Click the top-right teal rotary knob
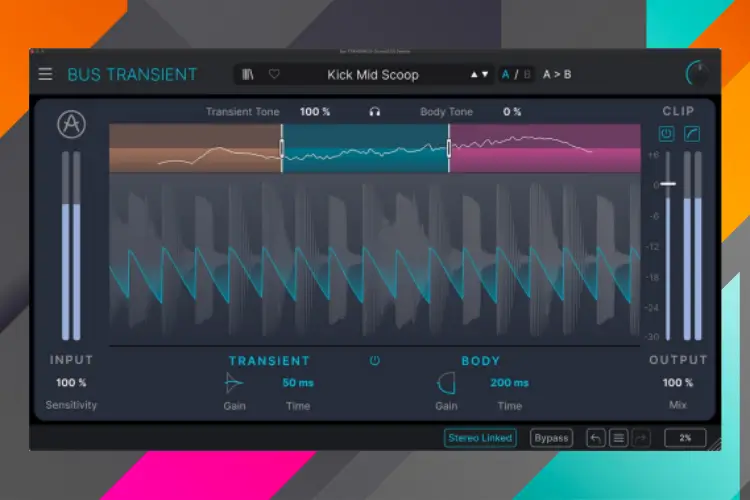 tap(696, 73)
